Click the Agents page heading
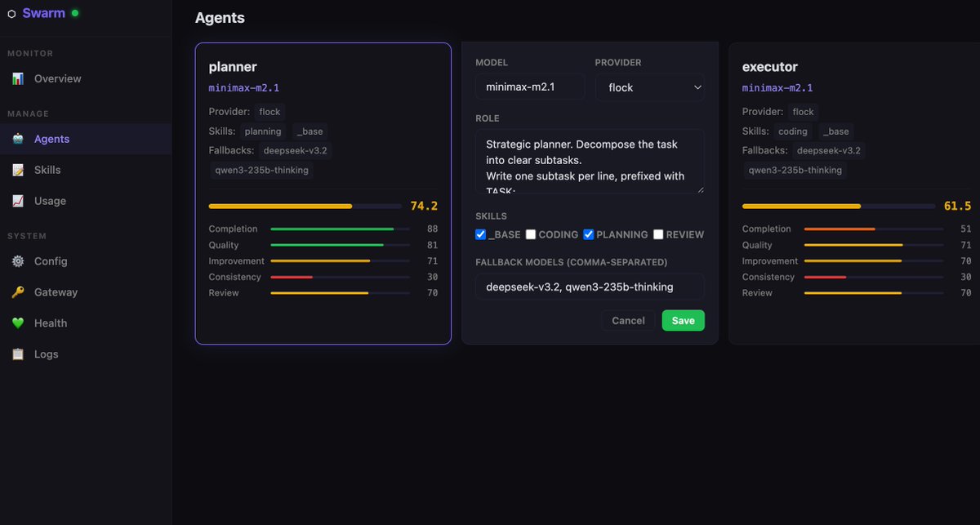Viewport: 980px width, 525px height. point(220,18)
